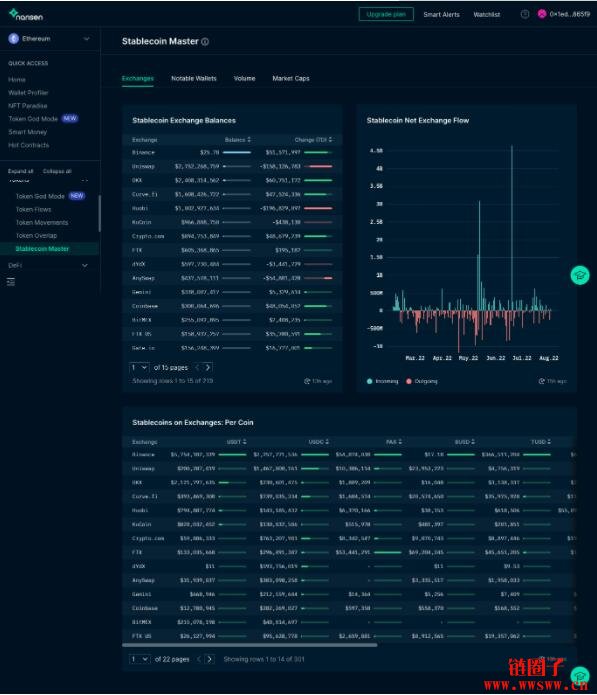This screenshot has width=597, height=695.
Task: Sort Per Coin table by TUSD
Action: [x=541, y=442]
